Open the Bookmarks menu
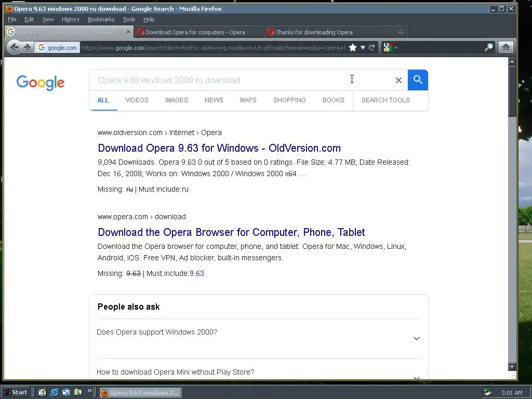 pos(101,19)
